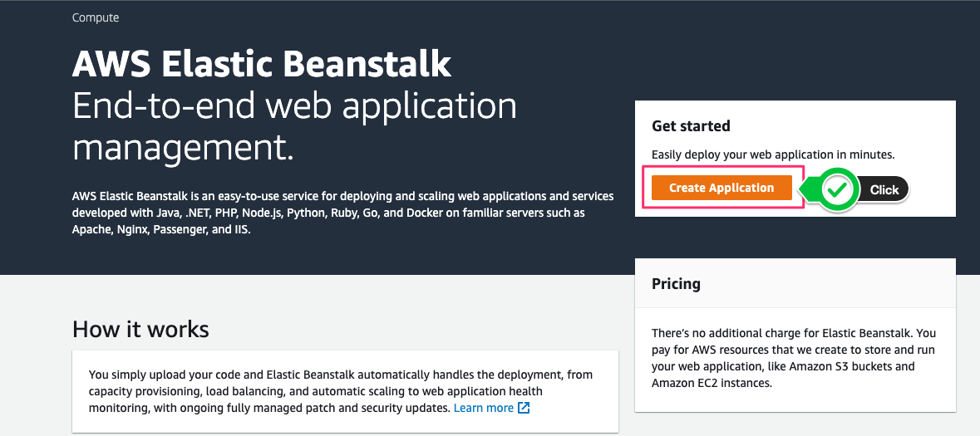980x436 pixels.
Task: Click the paragraph about uploading your code
Action: 341,391
